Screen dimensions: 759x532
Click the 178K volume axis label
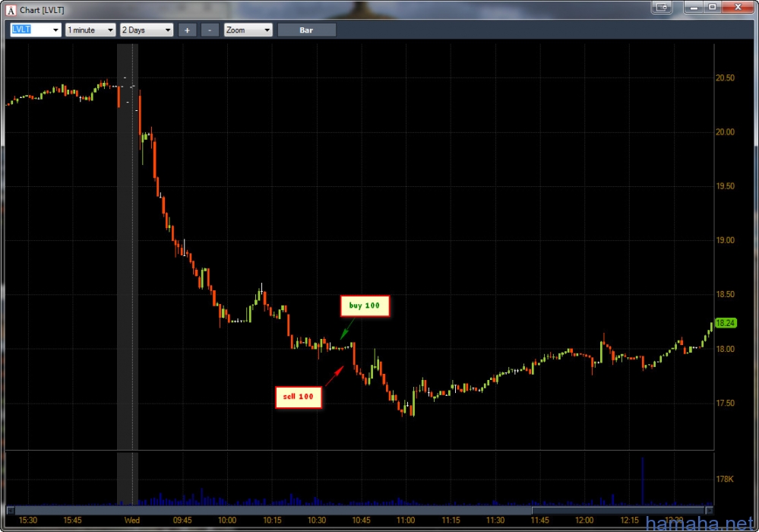(725, 480)
